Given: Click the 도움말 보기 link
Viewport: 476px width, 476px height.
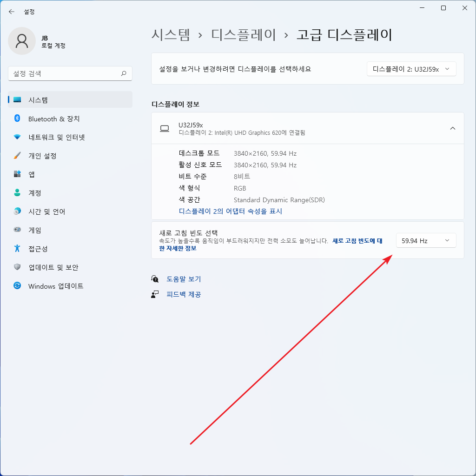Looking at the screenshot, I should point(184,279).
